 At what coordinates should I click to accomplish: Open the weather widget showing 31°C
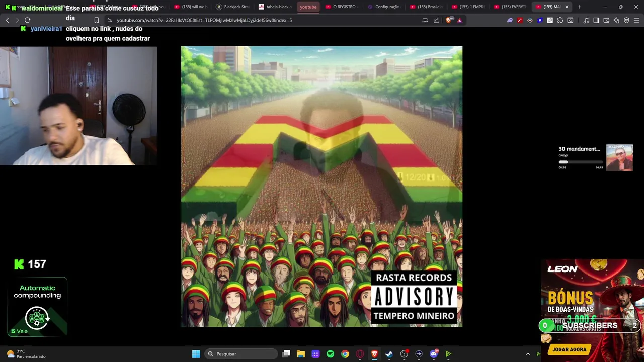26,354
